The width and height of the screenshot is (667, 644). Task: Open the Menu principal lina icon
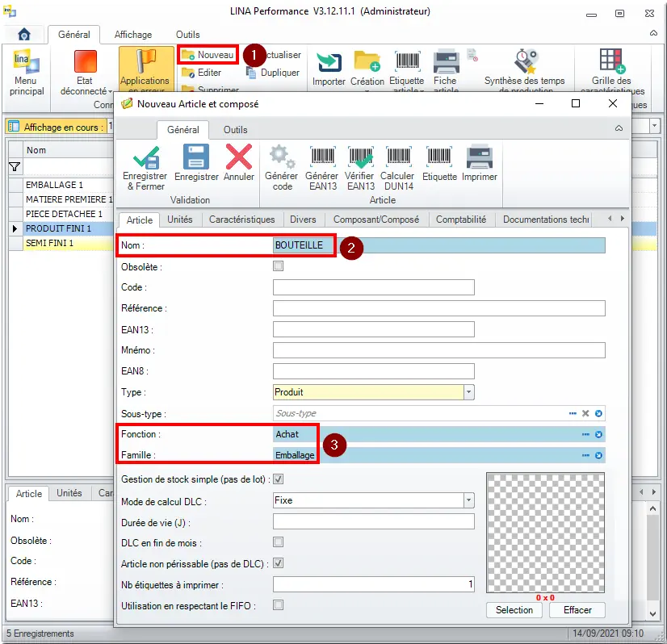click(x=27, y=62)
